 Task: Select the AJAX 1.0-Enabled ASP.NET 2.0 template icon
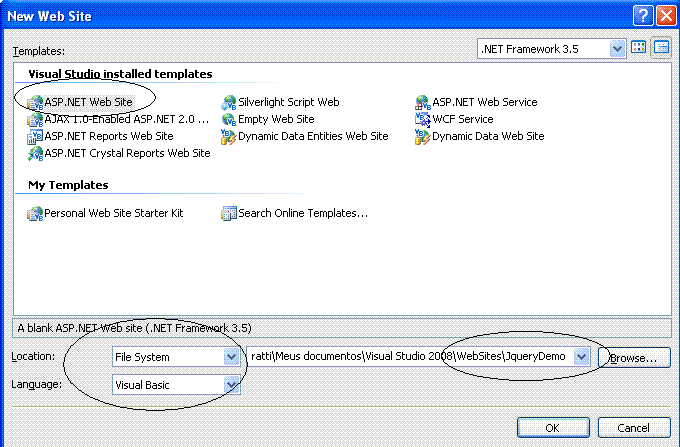pyautogui.click(x=35, y=120)
